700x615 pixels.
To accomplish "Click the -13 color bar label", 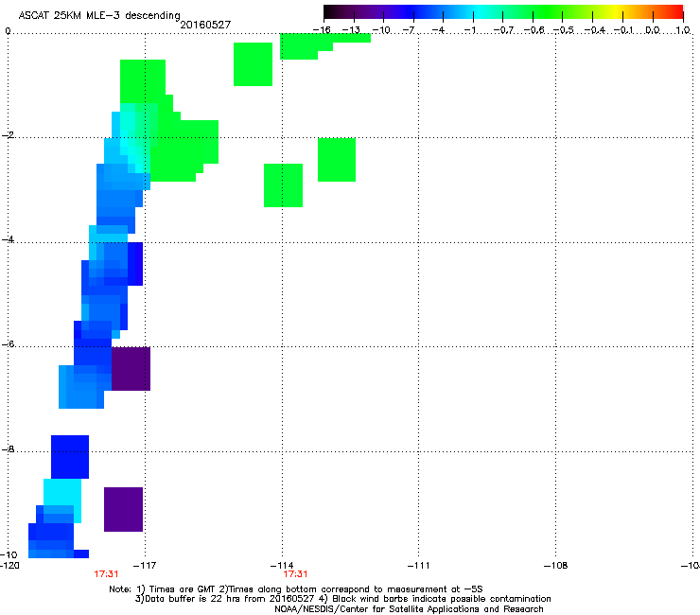I will [x=351, y=30].
